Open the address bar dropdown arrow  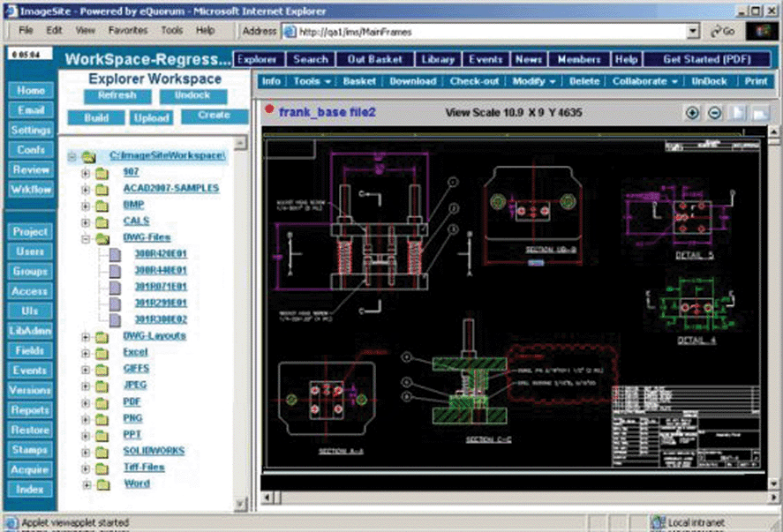click(693, 31)
